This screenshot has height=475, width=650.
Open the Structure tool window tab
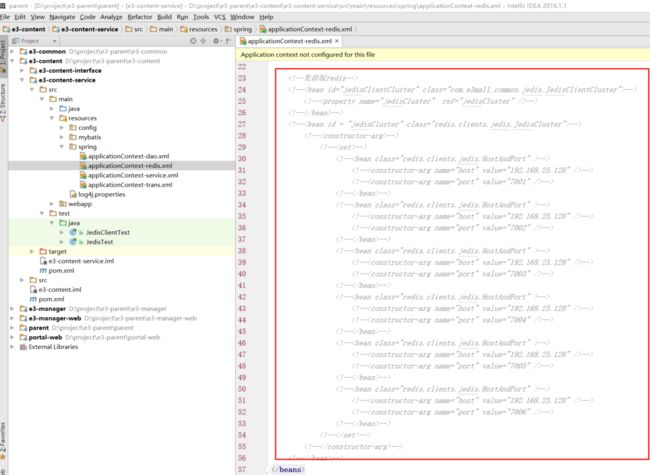(3, 102)
